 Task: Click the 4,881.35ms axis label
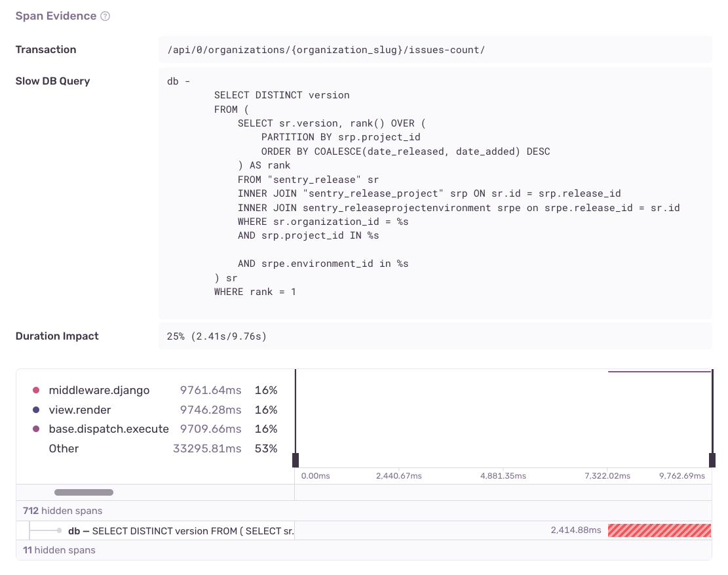click(x=502, y=476)
